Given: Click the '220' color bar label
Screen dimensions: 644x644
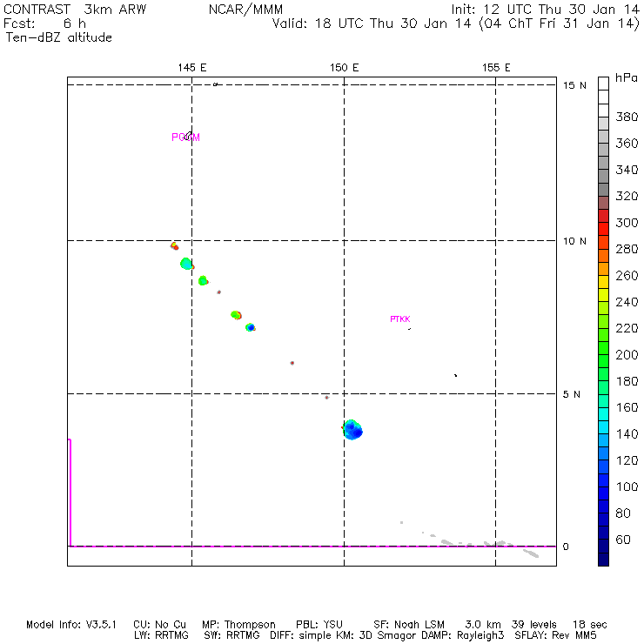Looking at the screenshot, I should 627,328.
